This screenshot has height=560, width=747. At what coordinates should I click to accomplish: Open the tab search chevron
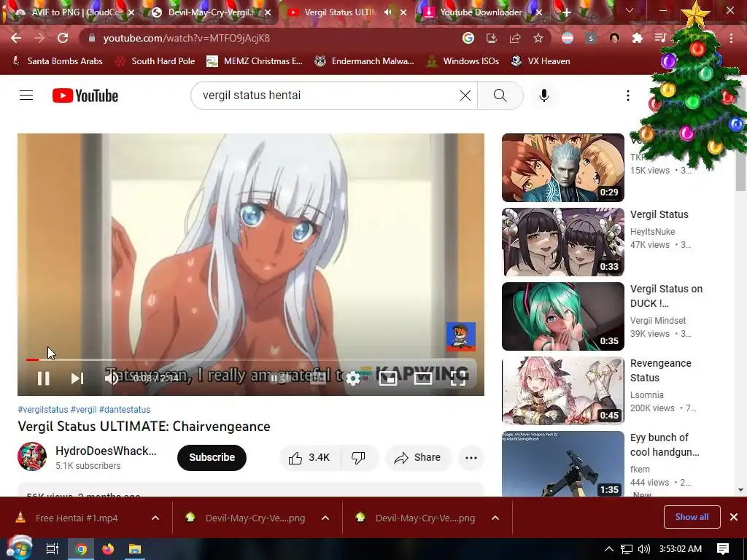point(630,10)
